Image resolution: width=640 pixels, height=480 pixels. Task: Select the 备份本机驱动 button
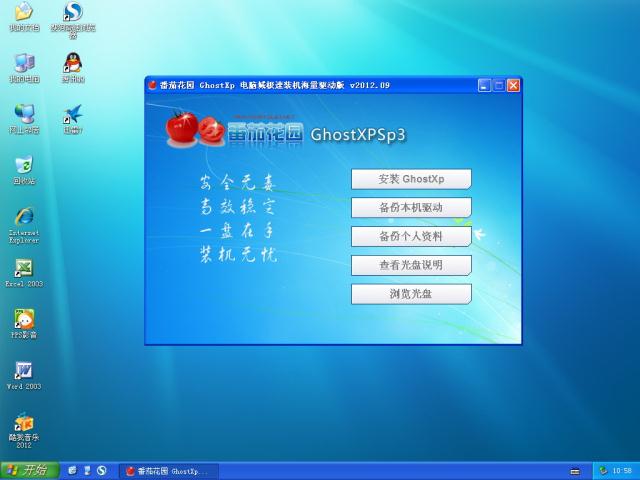click(411, 207)
